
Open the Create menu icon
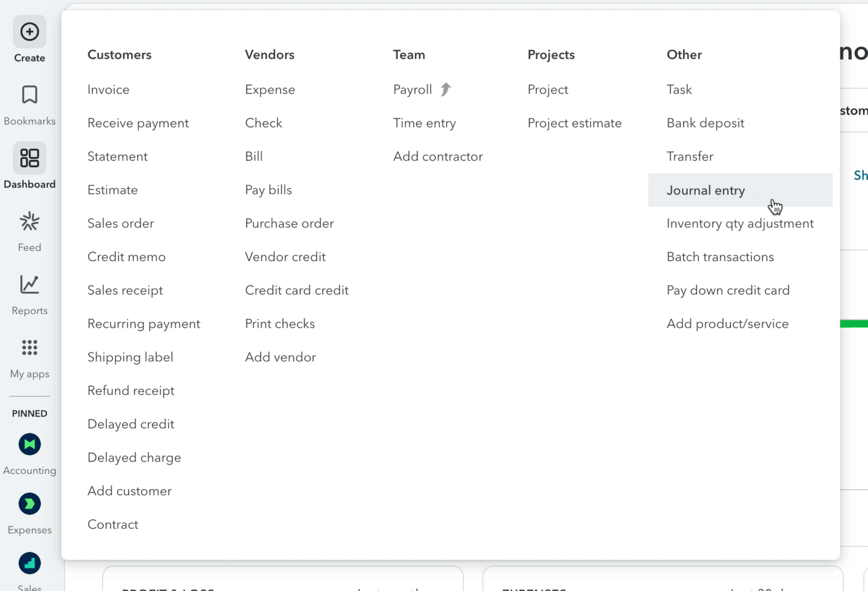(29, 32)
